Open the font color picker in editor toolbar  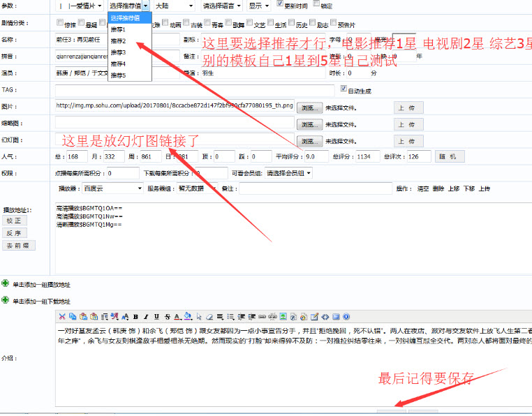(x=177, y=317)
